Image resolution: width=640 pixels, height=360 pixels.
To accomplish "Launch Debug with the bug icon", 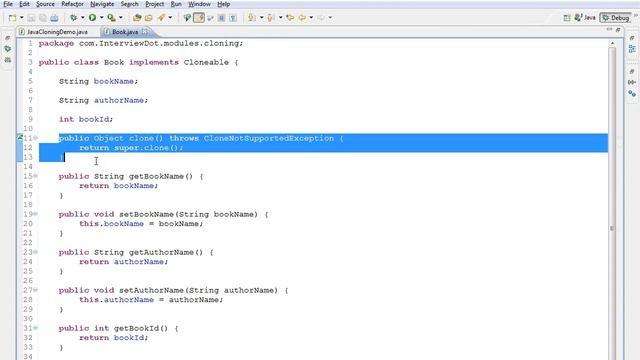I will point(73,18).
